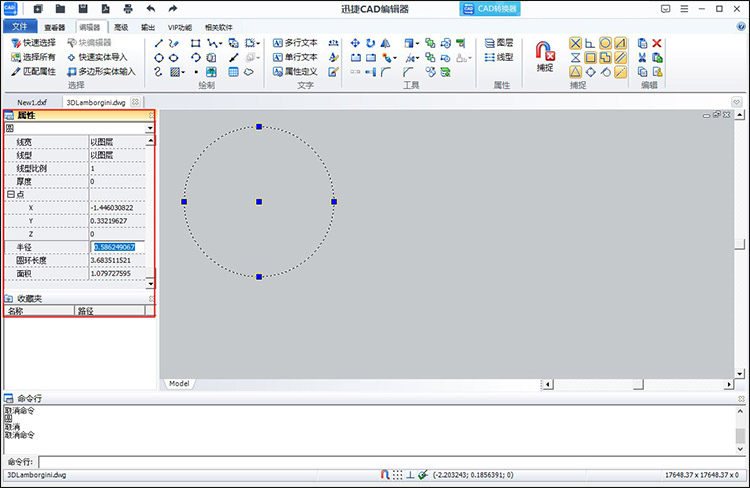Open folder icon in quick access bar
750x488 pixels.
[60, 8]
